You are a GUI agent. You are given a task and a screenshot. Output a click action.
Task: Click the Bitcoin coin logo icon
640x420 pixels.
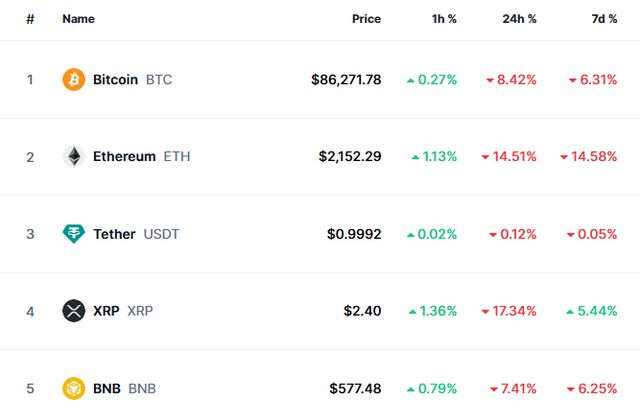coord(74,79)
